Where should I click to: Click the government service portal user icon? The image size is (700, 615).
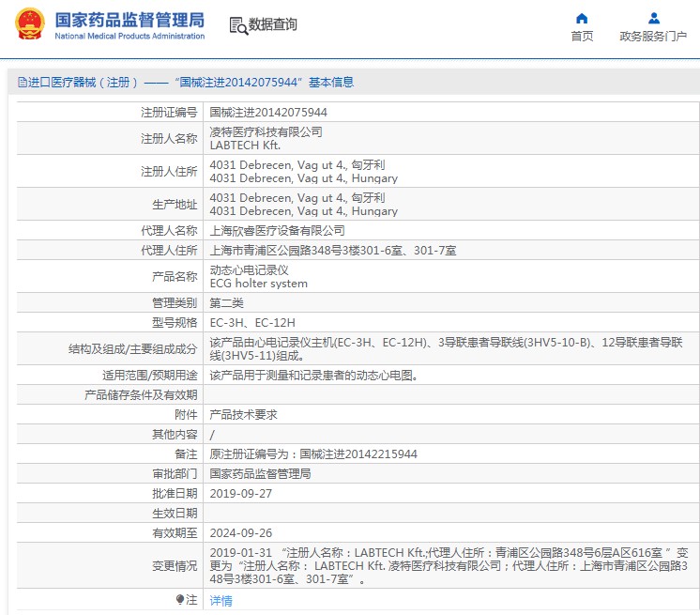(x=654, y=19)
